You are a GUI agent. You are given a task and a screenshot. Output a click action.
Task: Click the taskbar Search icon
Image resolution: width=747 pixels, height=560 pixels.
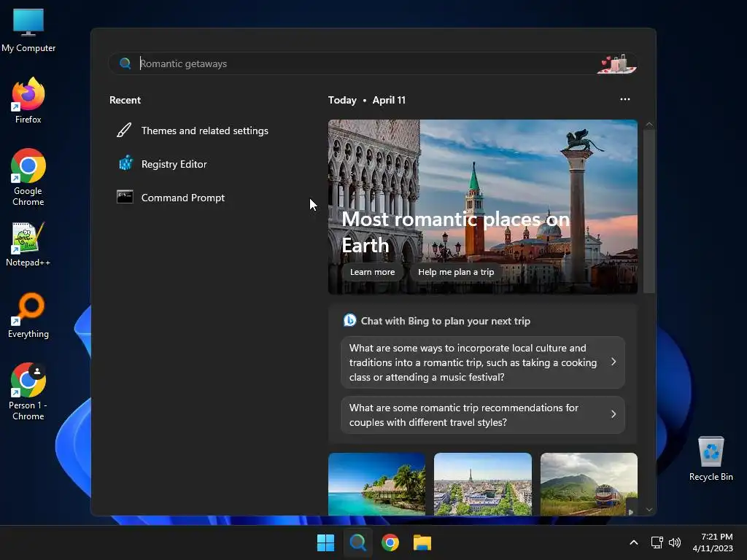pos(357,542)
